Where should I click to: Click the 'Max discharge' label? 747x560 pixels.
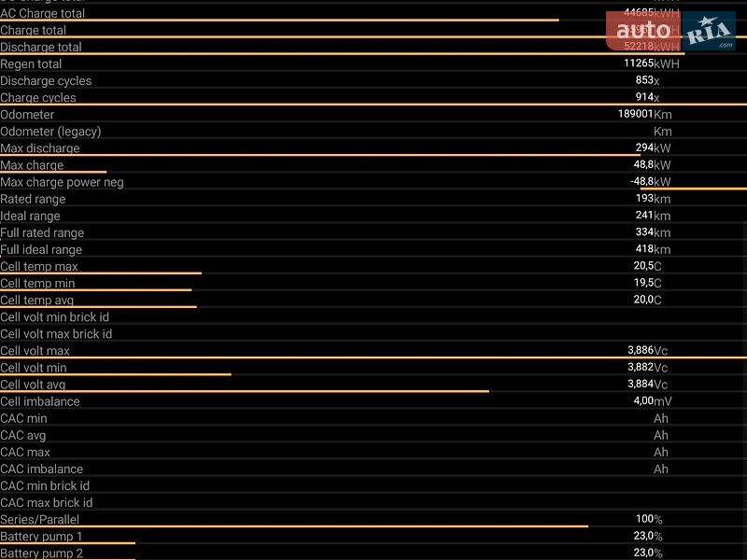coord(40,148)
